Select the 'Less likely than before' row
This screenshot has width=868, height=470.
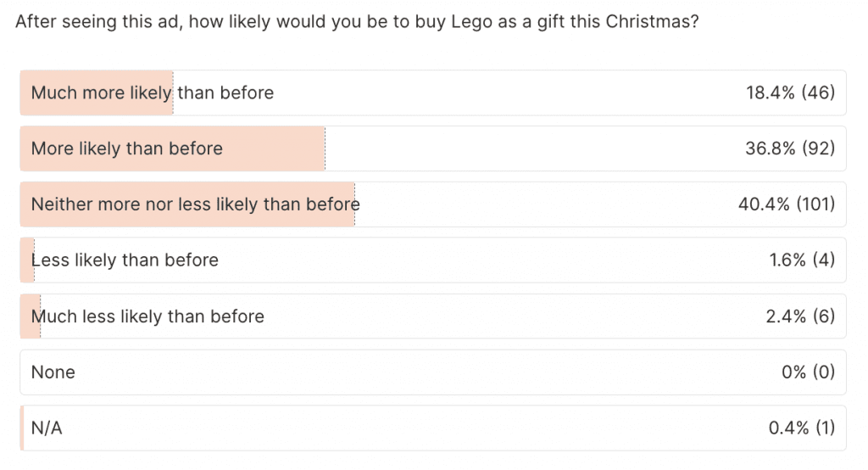(432, 260)
